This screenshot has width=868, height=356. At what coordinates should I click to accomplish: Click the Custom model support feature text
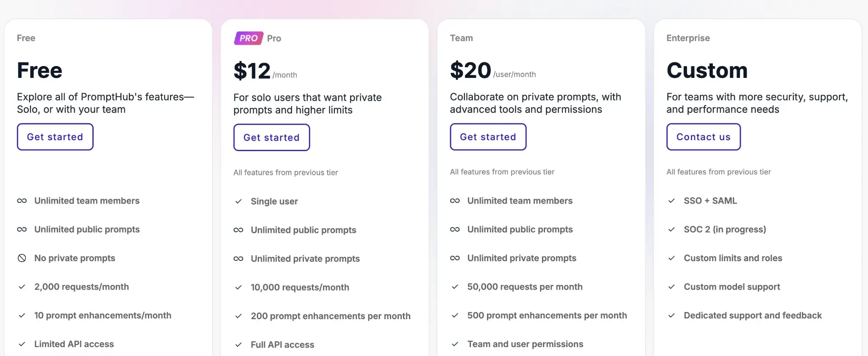(x=732, y=287)
